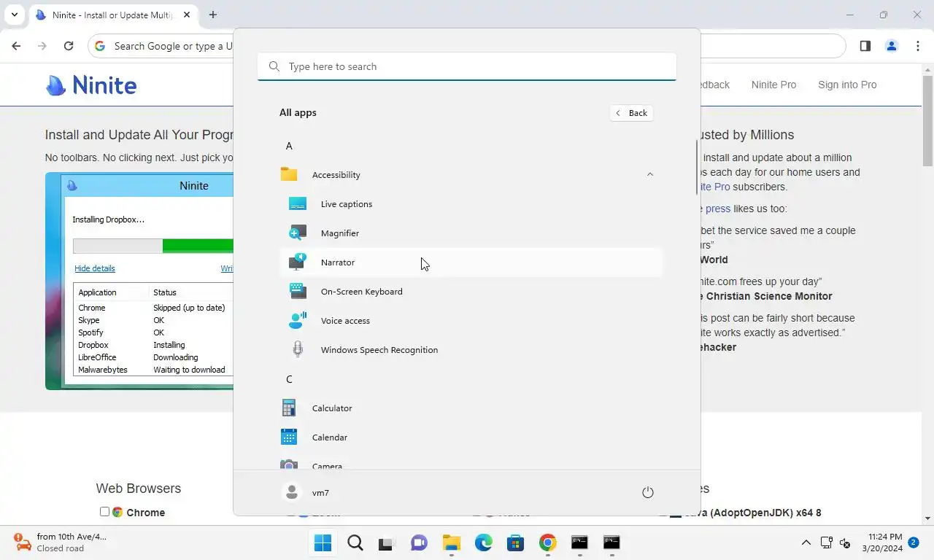Open Task View on the taskbar
Image resolution: width=934 pixels, height=560 pixels.
tap(386, 542)
